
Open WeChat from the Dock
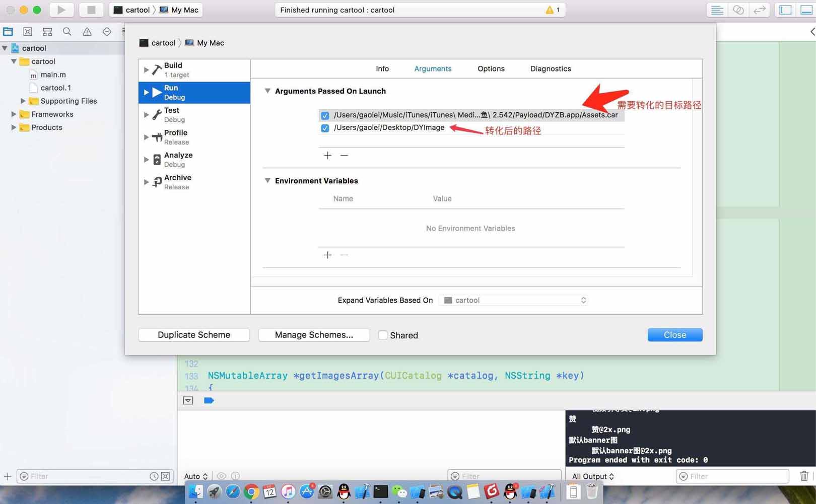coord(399,491)
